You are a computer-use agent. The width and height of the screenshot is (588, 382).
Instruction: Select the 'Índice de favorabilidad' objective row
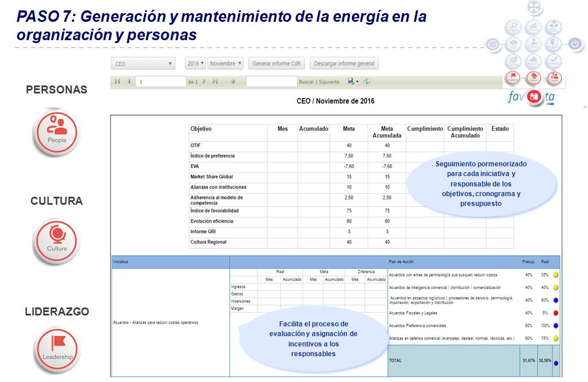pos(351,211)
